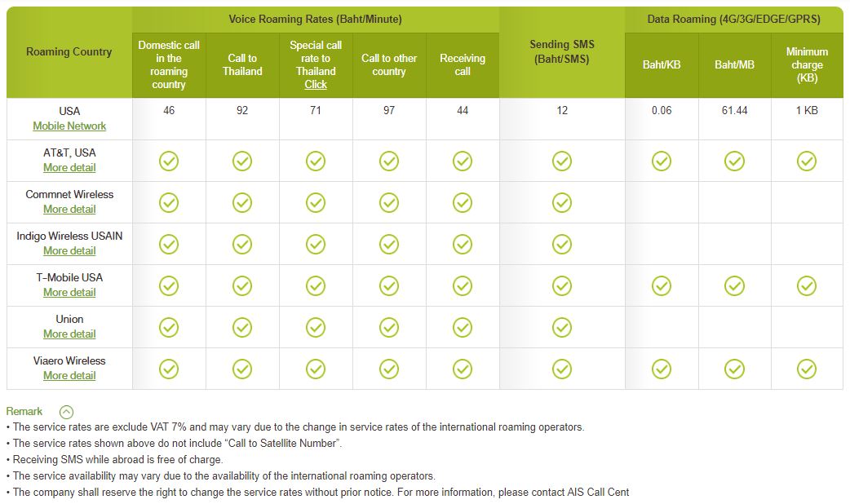The width and height of the screenshot is (850, 504).
Task: Click the Special call rate Click link
Action: [316, 85]
